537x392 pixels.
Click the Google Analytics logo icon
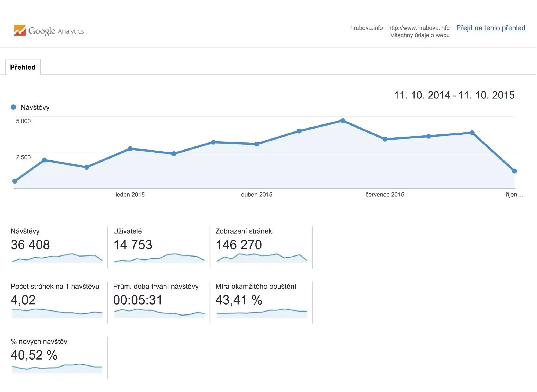pyautogui.click(x=20, y=31)
